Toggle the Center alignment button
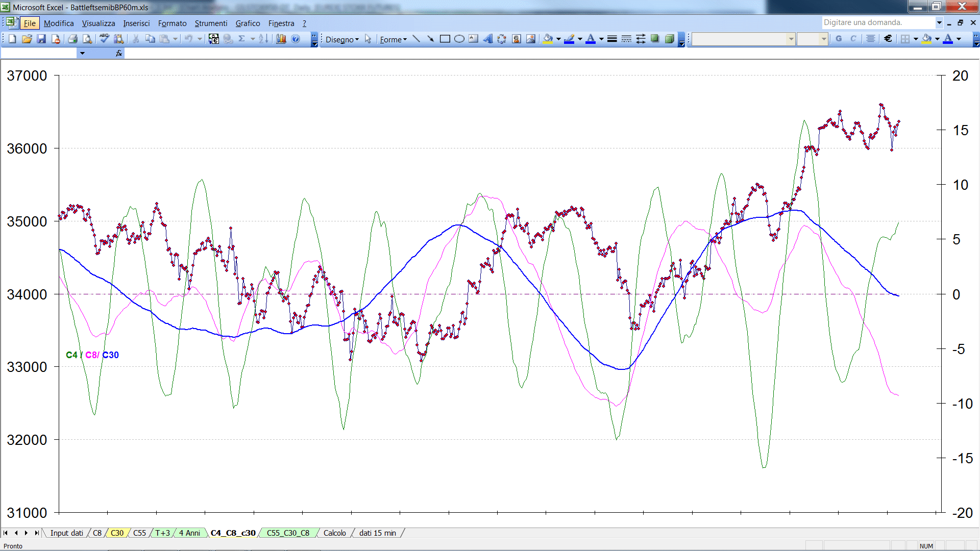This screenshot has width=980, height=551. coord(871,39)
